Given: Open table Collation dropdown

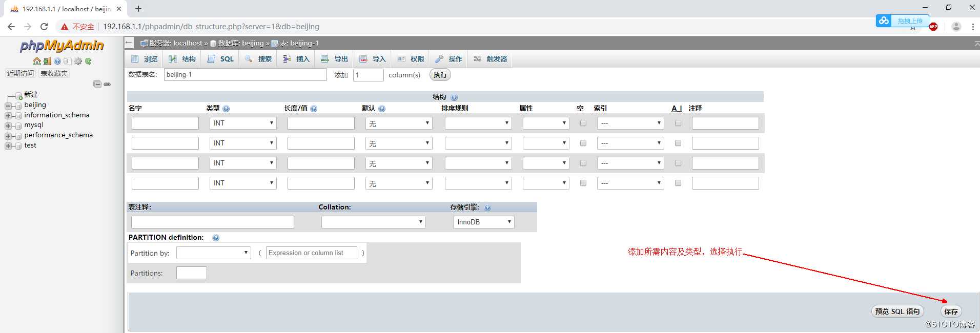Looking at the screenshot, I should coord(374,222).
